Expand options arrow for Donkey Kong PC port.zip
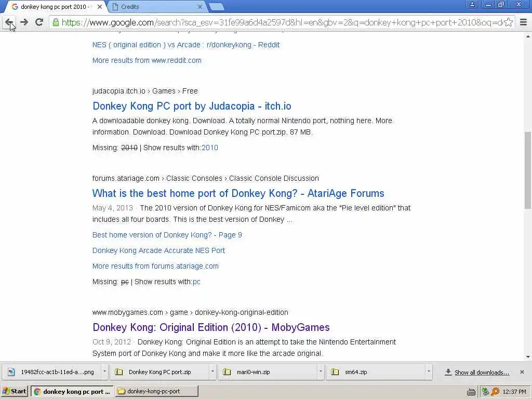Screen dimensions: 532x399 tap(212, 372)
